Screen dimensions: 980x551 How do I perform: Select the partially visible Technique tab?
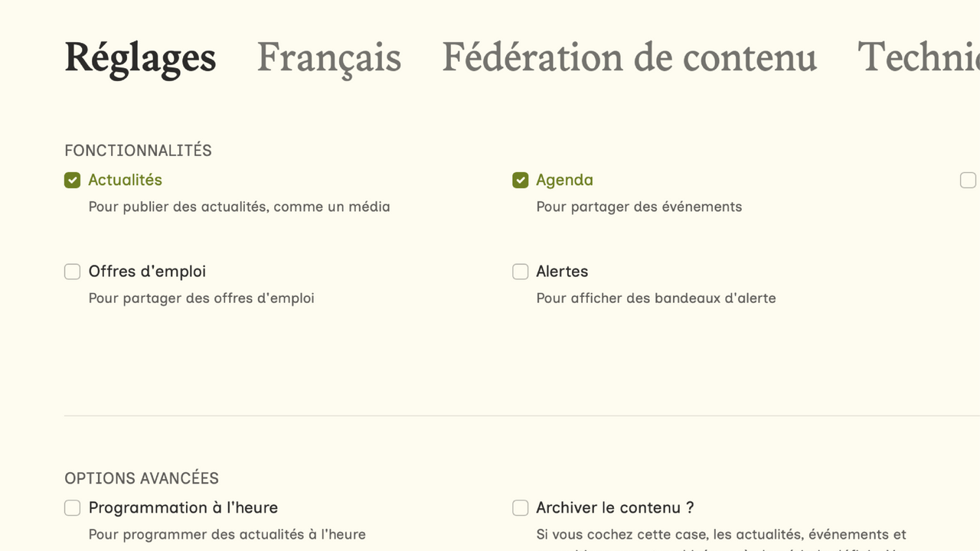click(x=918, y=57)
